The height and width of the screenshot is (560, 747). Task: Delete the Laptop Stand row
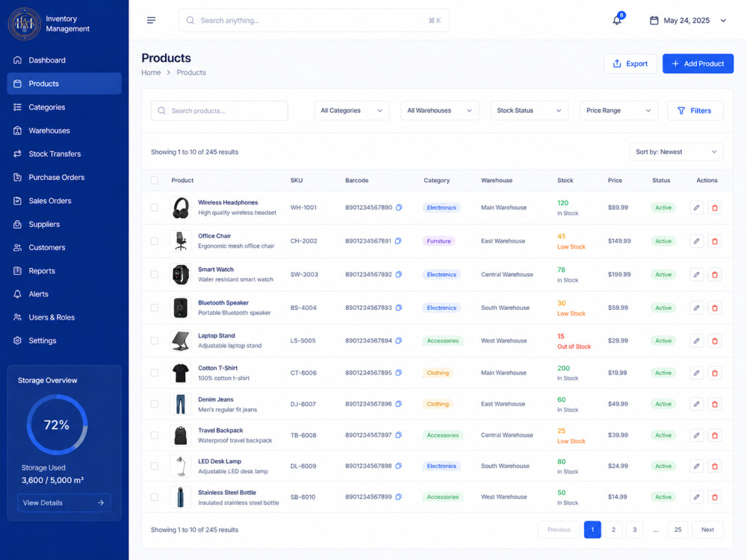tap(715, 340)
